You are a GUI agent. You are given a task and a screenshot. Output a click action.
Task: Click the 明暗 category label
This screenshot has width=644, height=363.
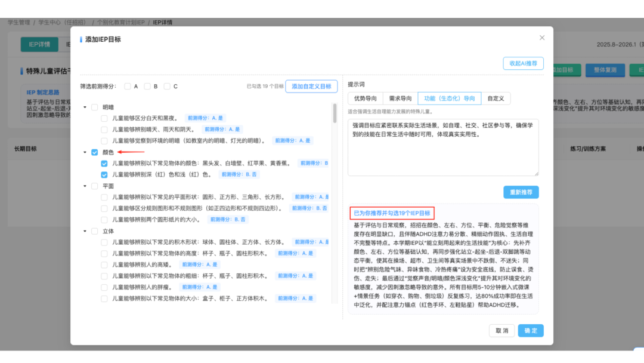tap(108, 107)
